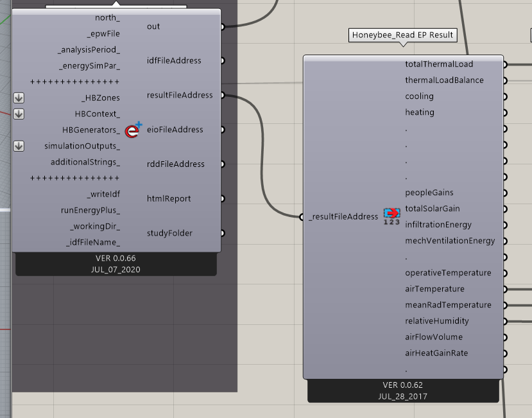
Task: Select the airHeatGainRate output label
Action: [436, 353]
